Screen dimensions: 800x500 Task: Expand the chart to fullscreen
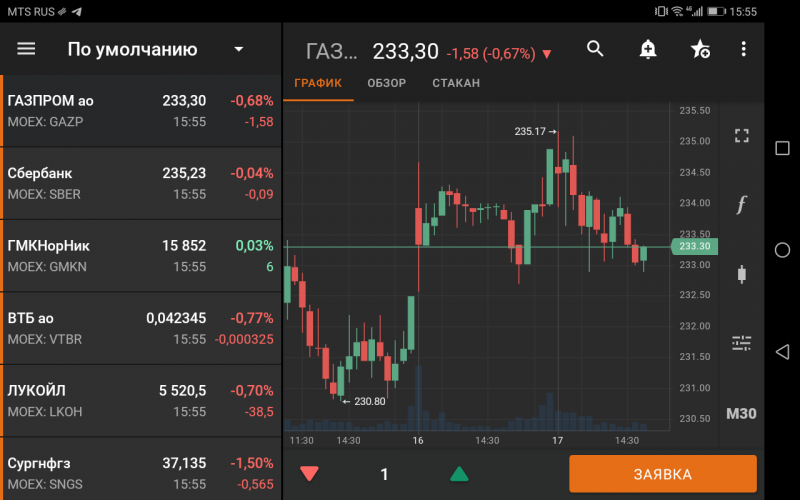741,136
